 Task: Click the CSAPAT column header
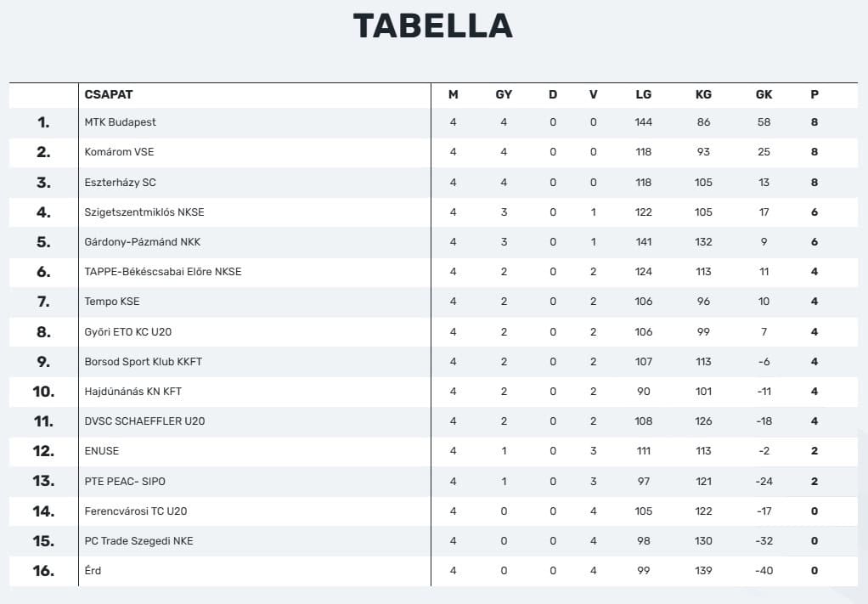109,95
